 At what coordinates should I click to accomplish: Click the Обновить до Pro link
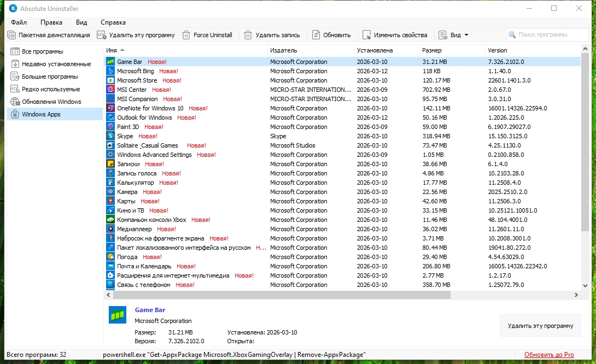[549, 355]
